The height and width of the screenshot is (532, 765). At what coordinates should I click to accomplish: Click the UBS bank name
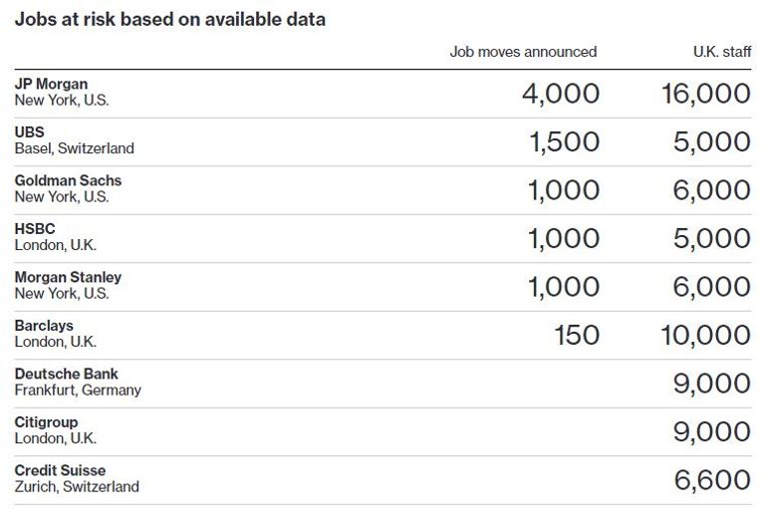[x=30, y=132]
